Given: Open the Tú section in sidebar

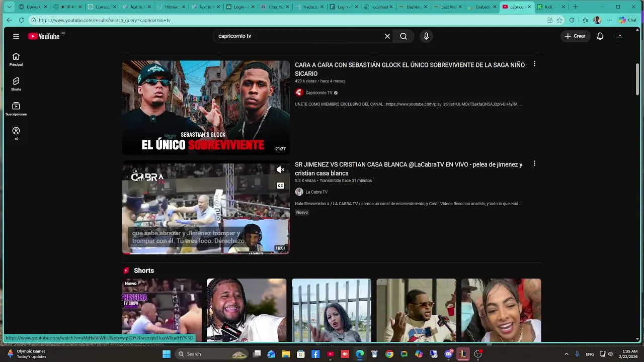Looking at the screenshot, I should point(16,133).
